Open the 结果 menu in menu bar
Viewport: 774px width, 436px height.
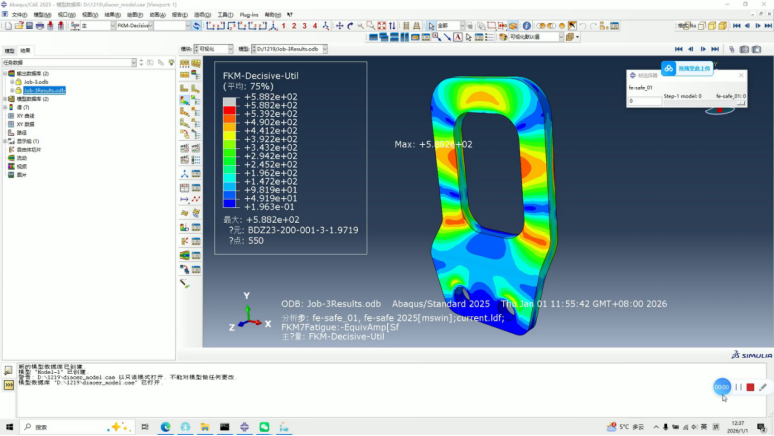coord(112,15)
